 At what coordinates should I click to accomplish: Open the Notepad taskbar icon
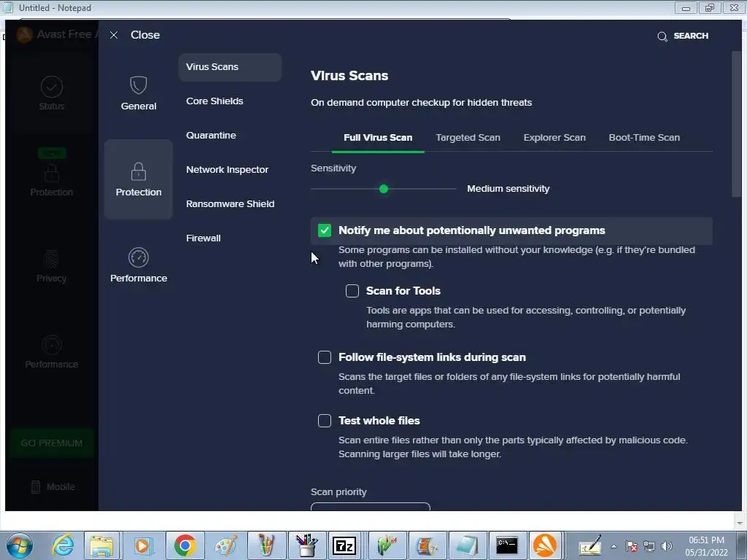coord(467,545)
